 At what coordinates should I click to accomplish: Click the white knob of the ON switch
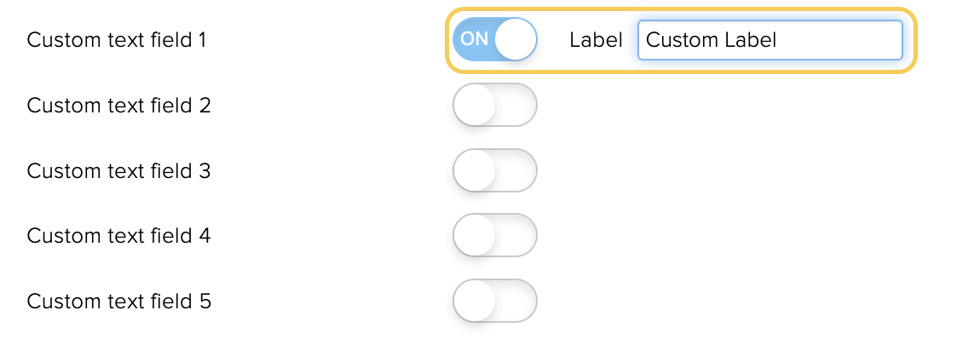(x=516, y=39)
